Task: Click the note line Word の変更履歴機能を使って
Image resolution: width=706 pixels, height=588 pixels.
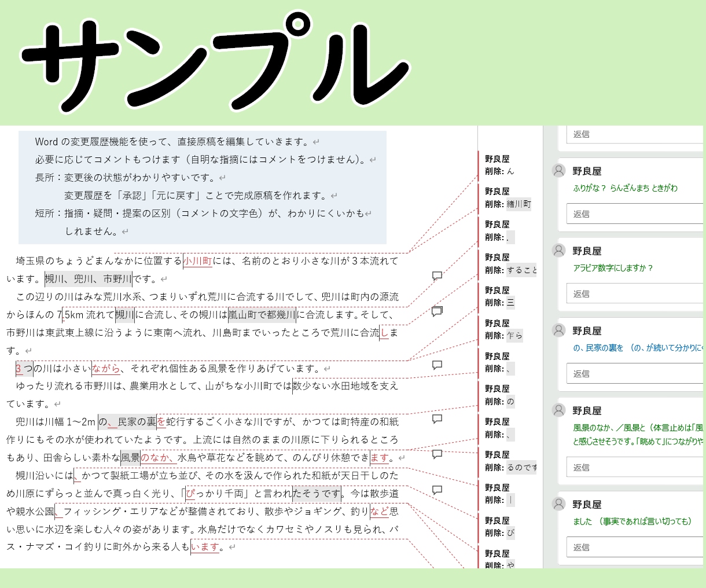Action: (177, 142)
